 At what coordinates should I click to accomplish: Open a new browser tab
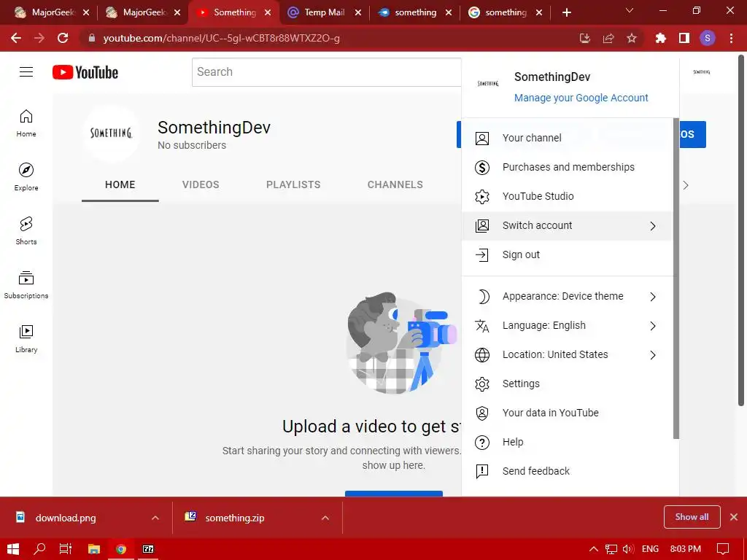(566, 12)
